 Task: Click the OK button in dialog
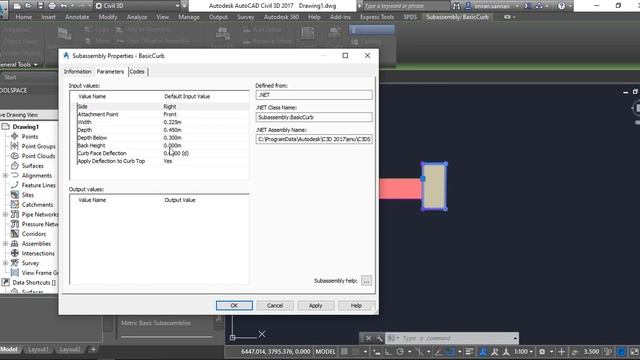234,305
